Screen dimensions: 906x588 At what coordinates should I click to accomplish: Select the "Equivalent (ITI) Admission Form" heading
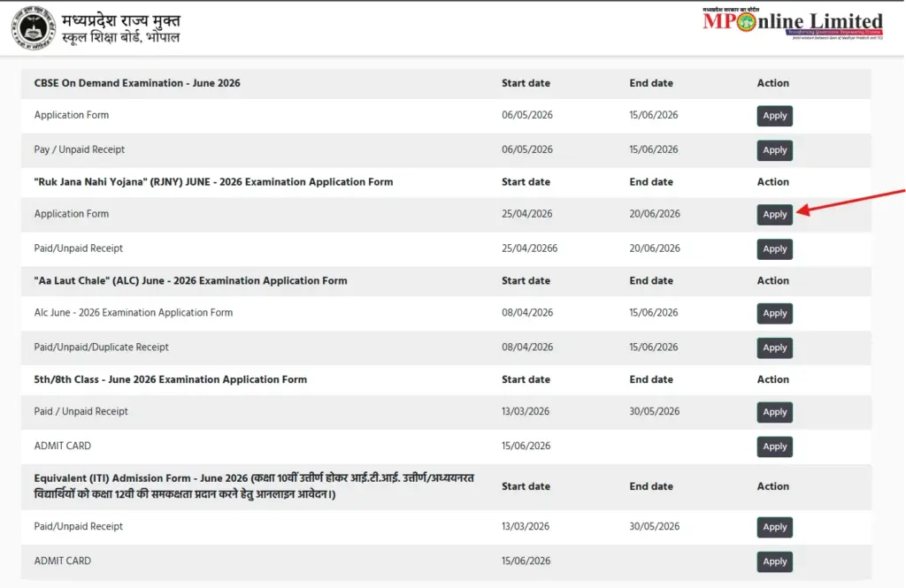click(254, 486)
